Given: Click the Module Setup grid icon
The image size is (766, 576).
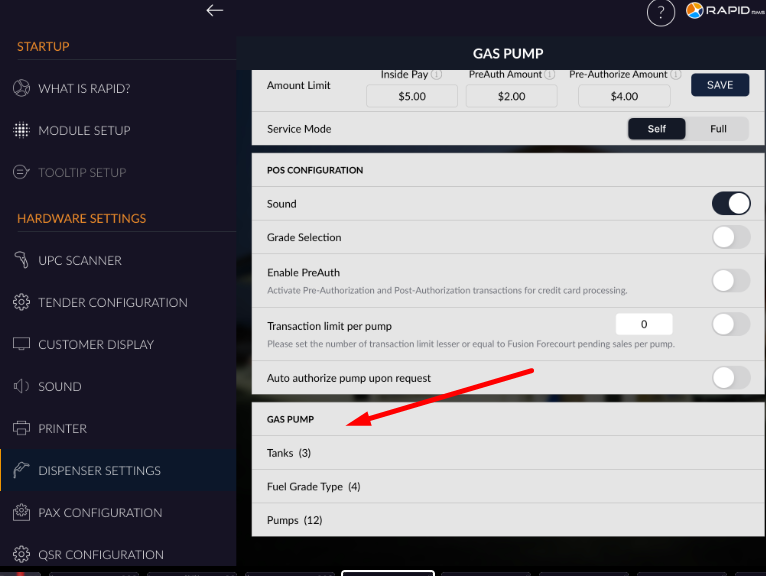Looking at the screenshot, I should pyautogui.click(x=21, y=130).
